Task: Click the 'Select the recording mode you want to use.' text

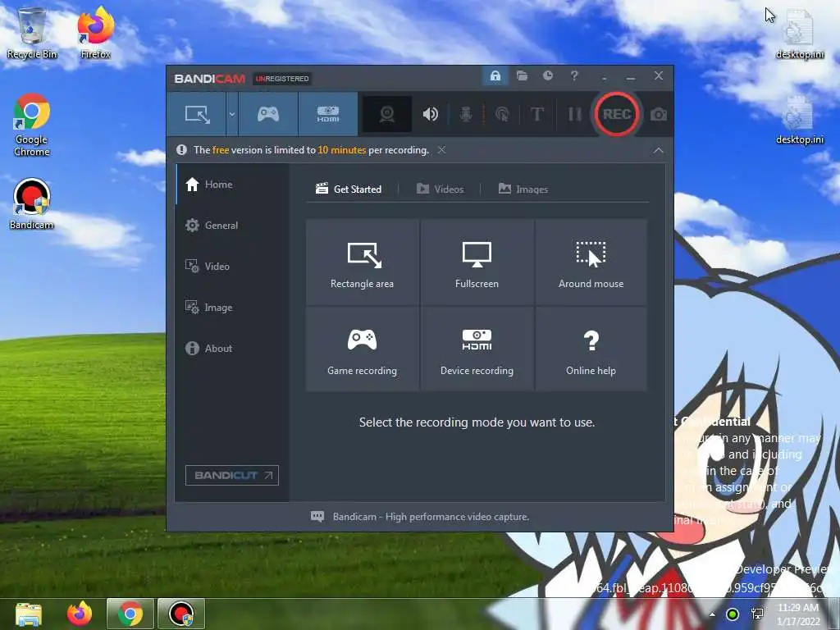Action: (477, 422)
